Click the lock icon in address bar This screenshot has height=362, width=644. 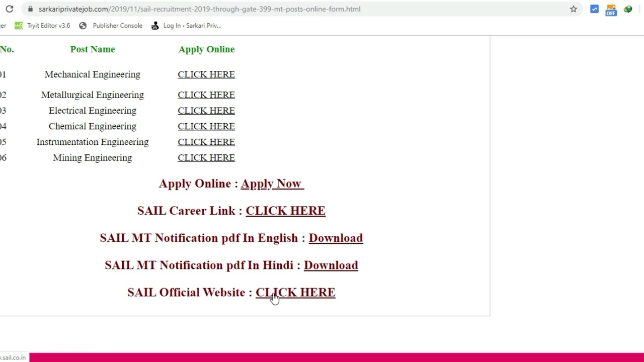coord(31,9)
